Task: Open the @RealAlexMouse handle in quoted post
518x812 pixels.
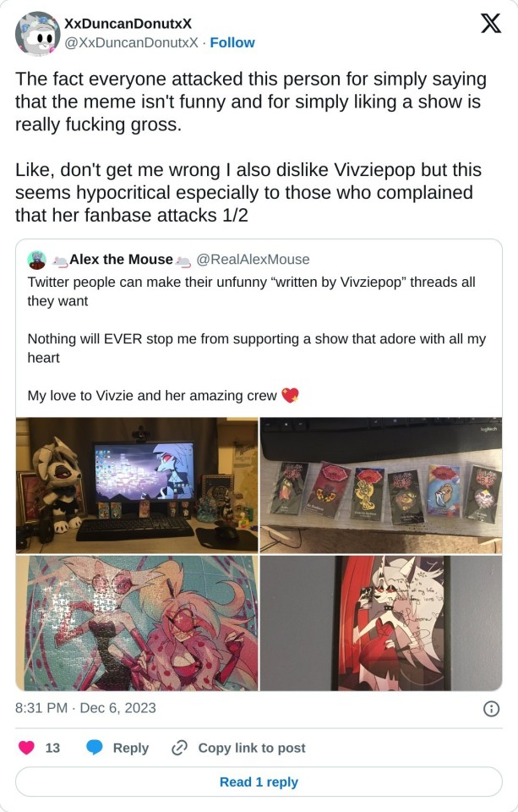Action: click(x=253, y=260)
